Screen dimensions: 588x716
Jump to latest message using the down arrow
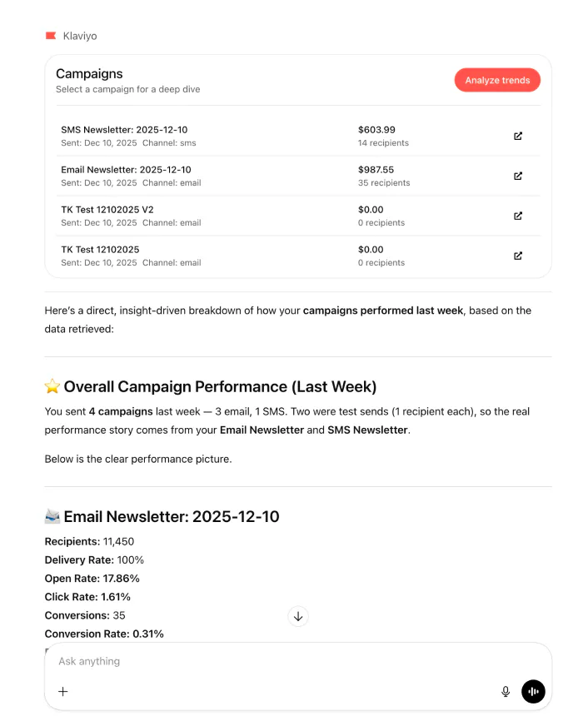[x=298, y=616]
